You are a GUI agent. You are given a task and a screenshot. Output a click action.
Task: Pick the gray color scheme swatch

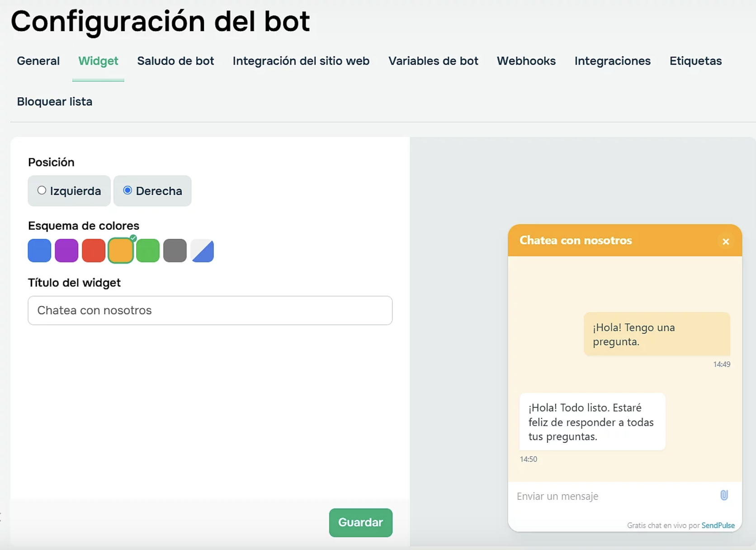click(175, 251)
